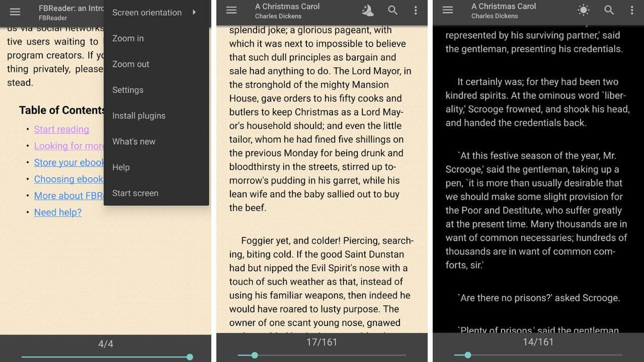Click the Need help? link

[58, 212]
